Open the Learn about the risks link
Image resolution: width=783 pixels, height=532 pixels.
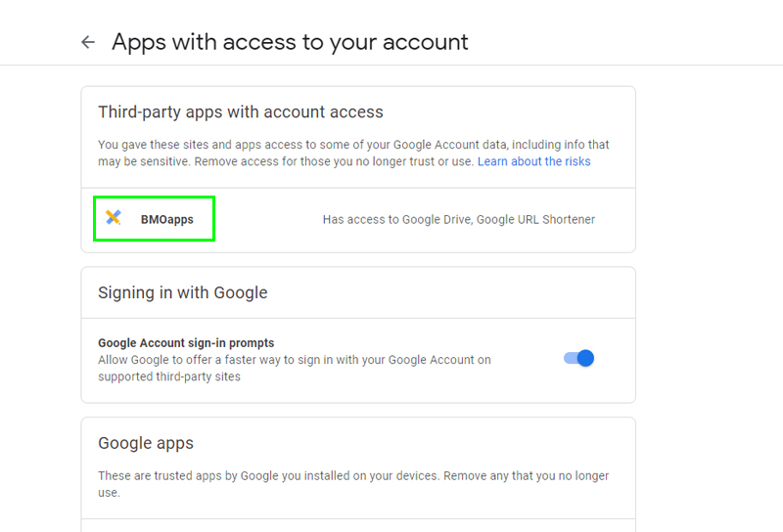point(533,161)
